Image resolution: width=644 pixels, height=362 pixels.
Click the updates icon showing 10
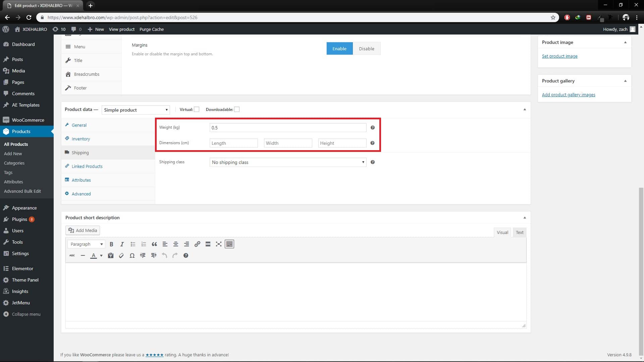tap(59, 29)
